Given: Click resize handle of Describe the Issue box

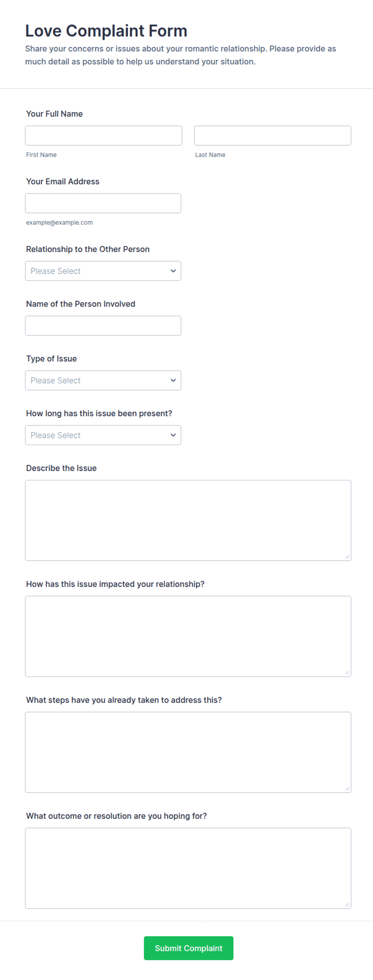Looking at the screenshot, I should click(347, 557).
